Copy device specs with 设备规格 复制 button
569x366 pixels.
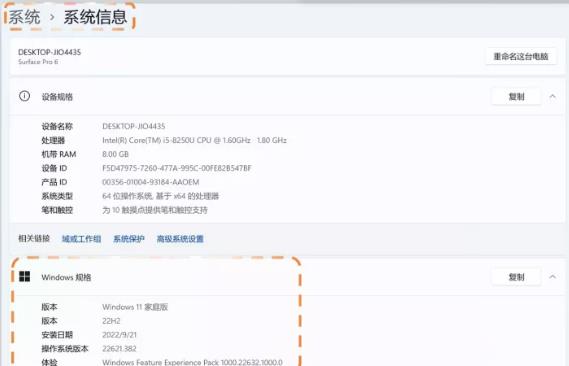516,96
